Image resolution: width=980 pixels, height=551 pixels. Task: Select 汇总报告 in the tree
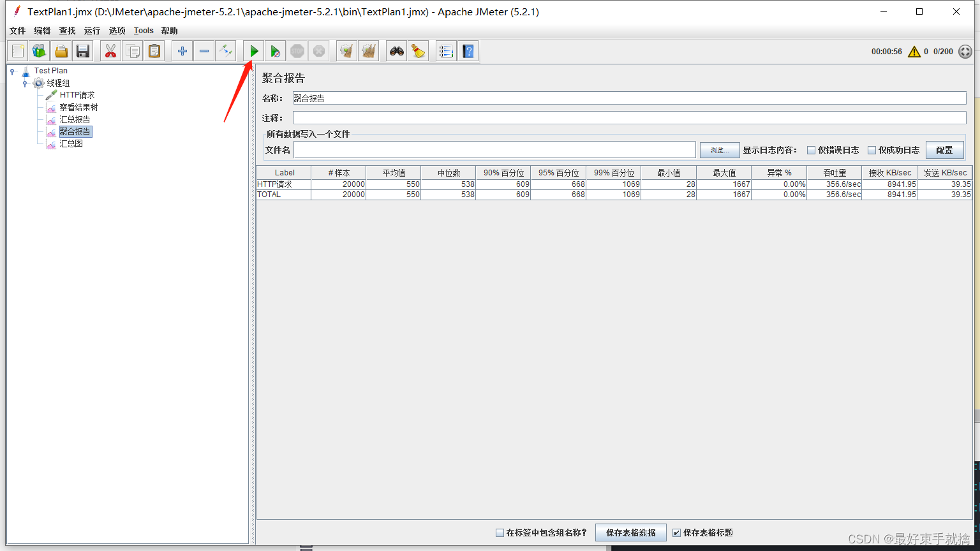coord(75,119)
